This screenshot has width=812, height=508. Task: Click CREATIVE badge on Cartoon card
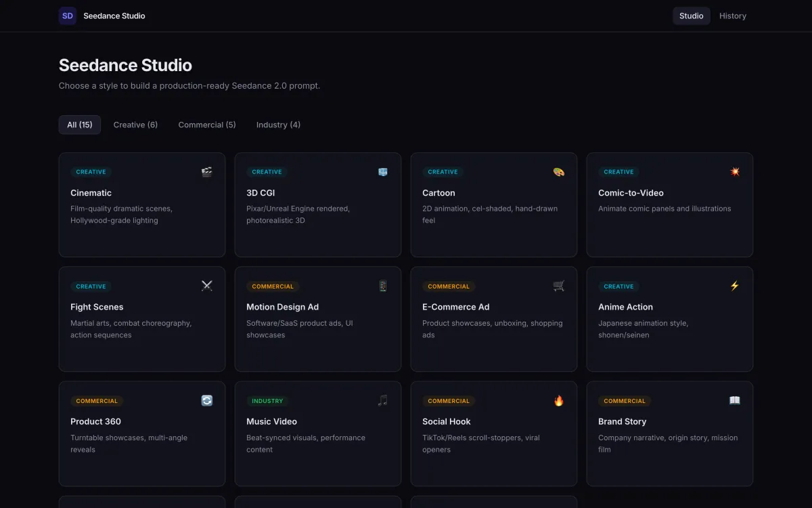click(443, 172)
